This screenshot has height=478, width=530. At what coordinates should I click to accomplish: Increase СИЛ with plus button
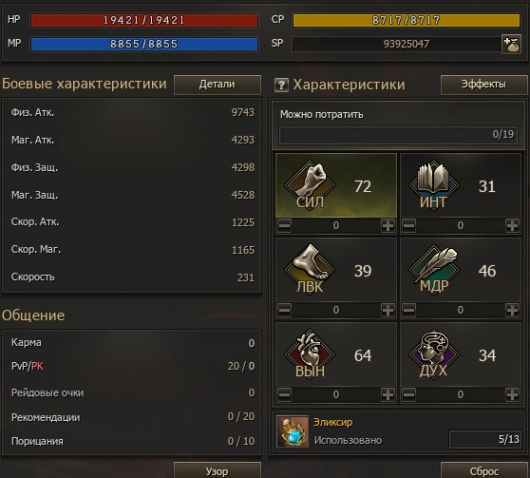click(x=388, y=225)
